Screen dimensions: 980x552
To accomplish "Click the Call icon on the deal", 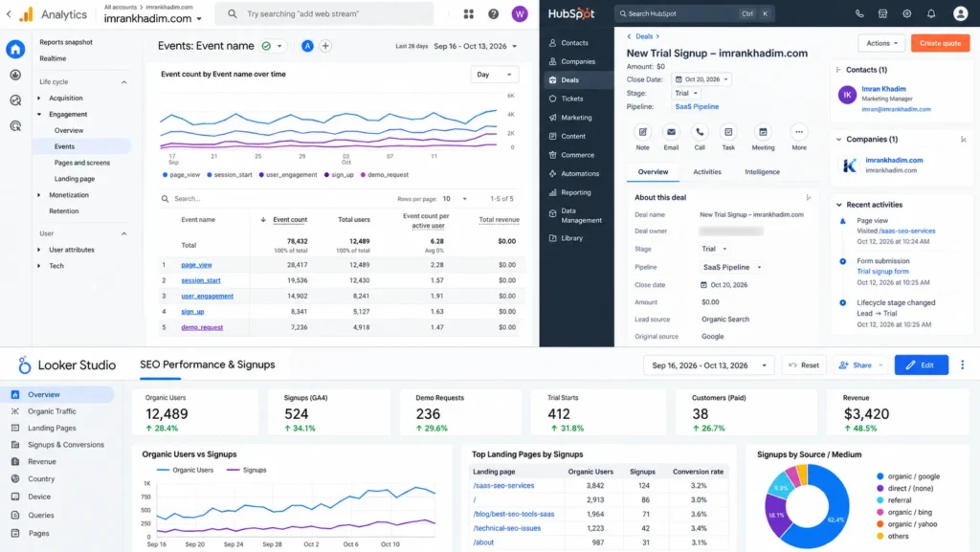I will click(x=700, y=132).
